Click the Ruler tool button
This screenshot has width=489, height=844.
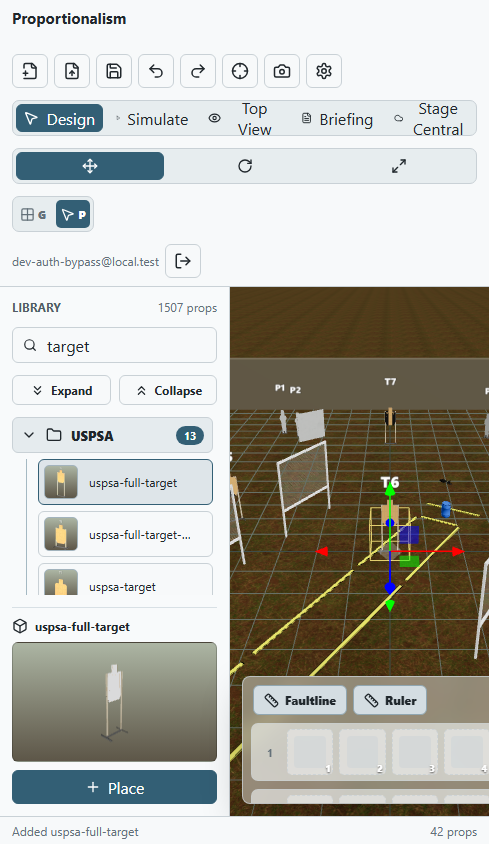point(390,700)
